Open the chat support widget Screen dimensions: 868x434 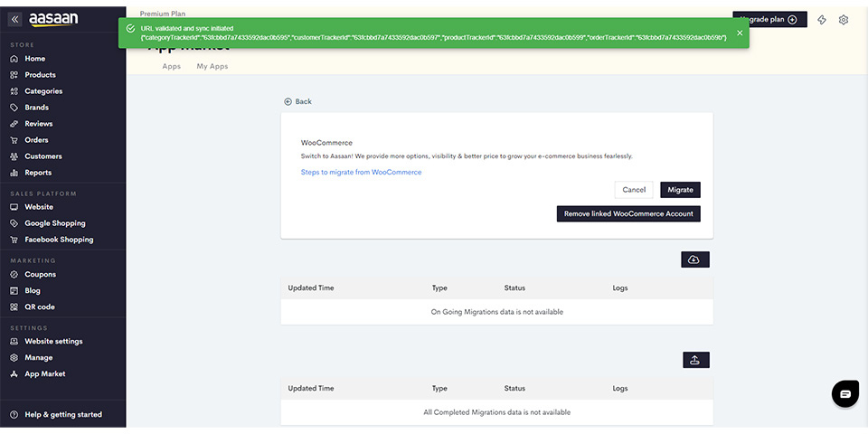[845, 394]
